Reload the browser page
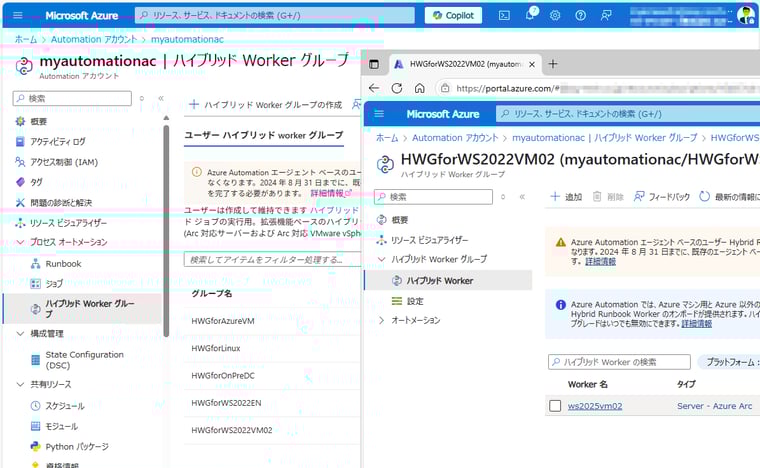Image resolution: width=760 pixels, height=468 pixels. pos(396,88)
